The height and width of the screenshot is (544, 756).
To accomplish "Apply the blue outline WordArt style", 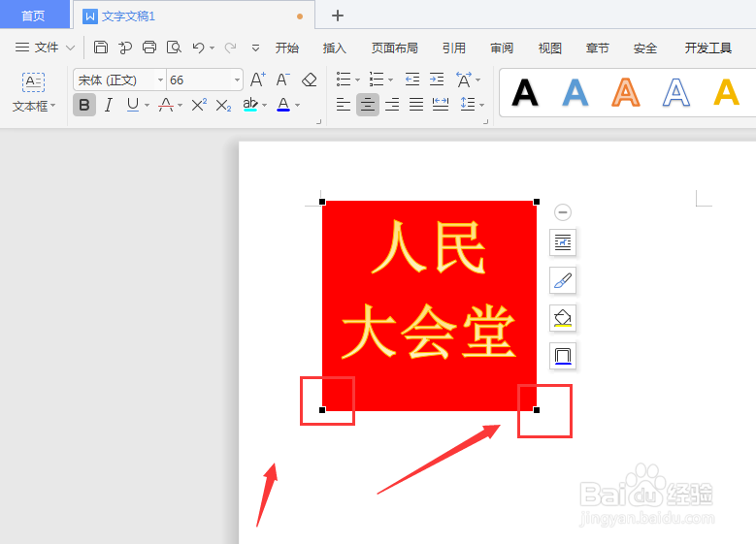I will coord(676,92).
